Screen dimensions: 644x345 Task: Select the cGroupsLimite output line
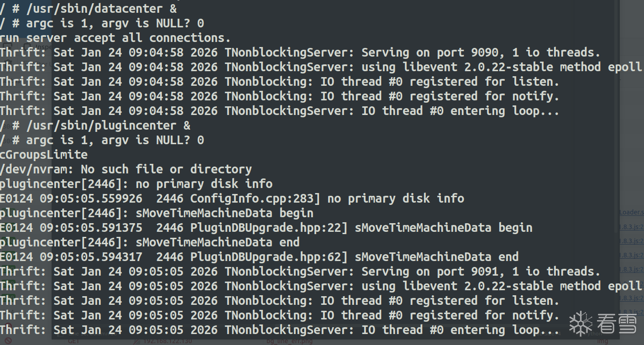pyautogui.click(x=44, y=154)
